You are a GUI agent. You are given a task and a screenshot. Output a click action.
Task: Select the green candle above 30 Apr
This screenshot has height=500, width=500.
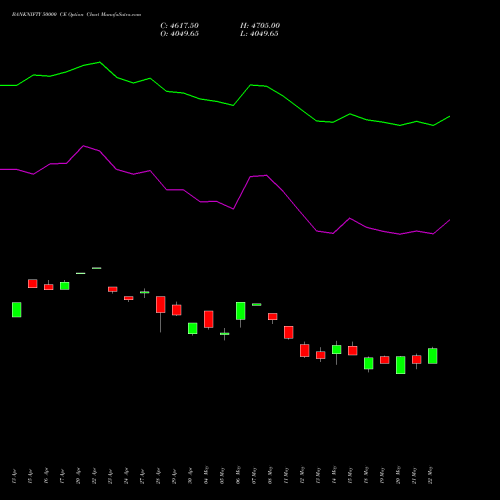coord(193,328)
